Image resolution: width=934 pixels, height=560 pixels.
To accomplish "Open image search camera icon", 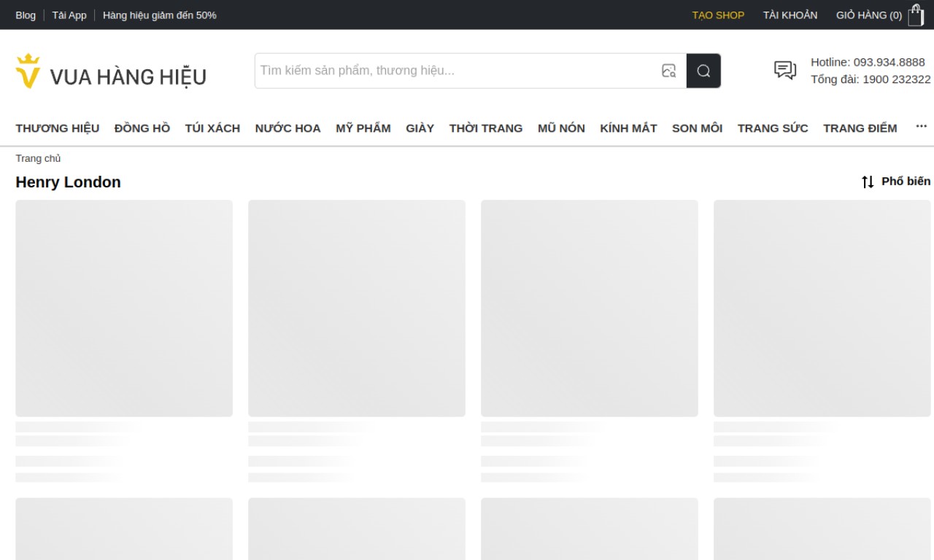I will tap(668, 71).
